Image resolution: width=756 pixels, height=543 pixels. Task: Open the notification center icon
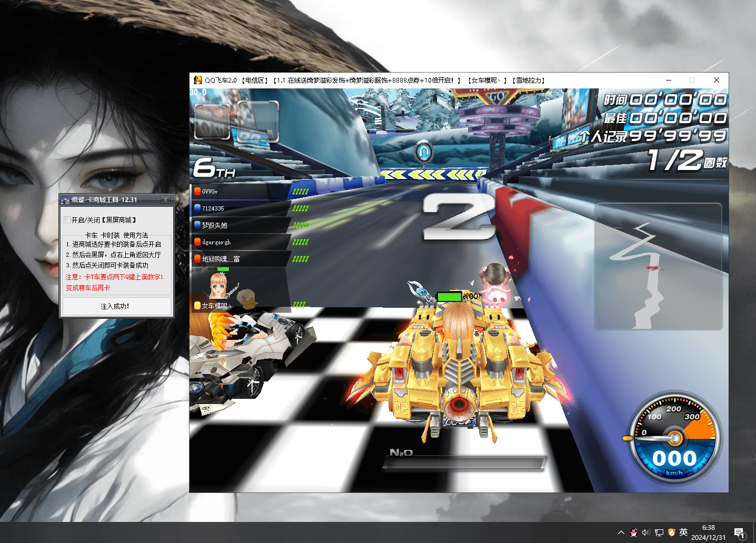[739, 532]
